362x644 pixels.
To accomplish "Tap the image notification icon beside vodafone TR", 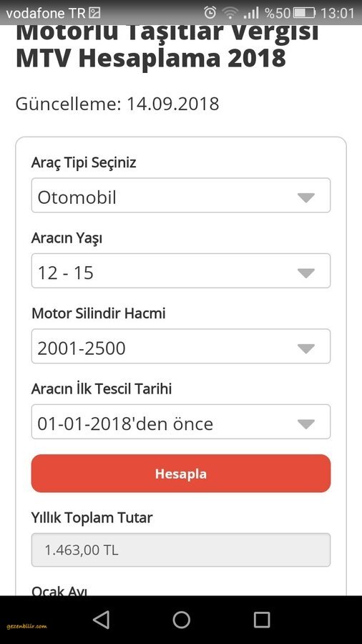I will pos(94,14).
